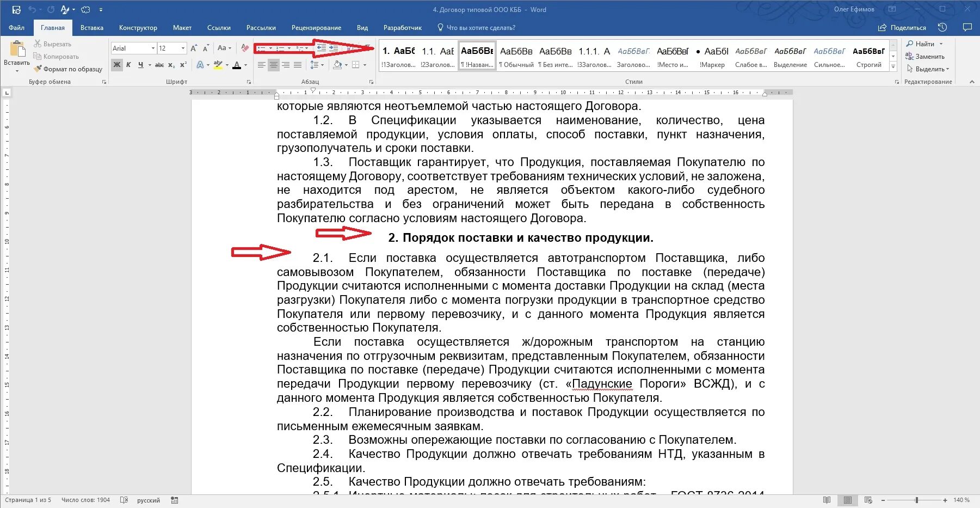This screenshot has height=508, width=980.
Task: Click the yellow text highlight color button
Action: pos(218,65)
